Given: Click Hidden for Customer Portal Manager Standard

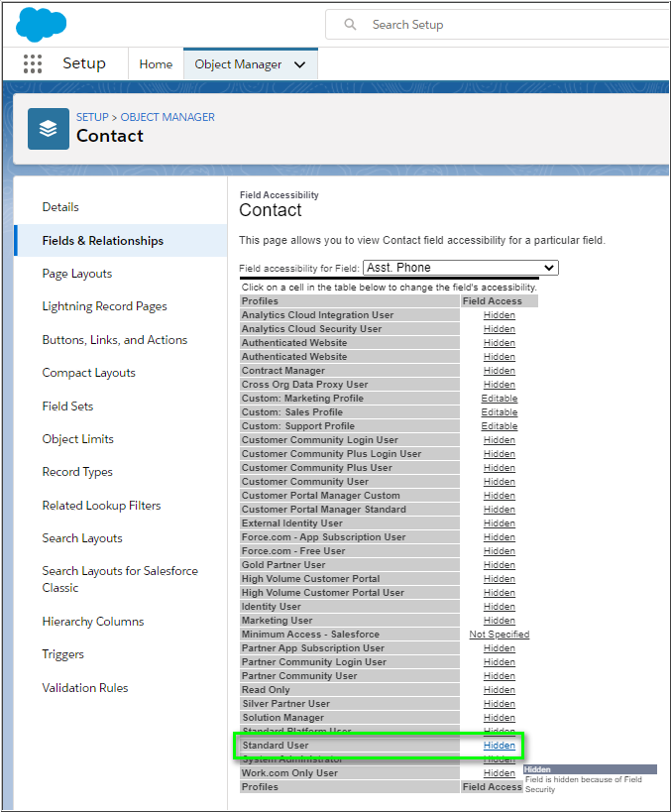Looking at the screenshot, I should coord(500,510).
